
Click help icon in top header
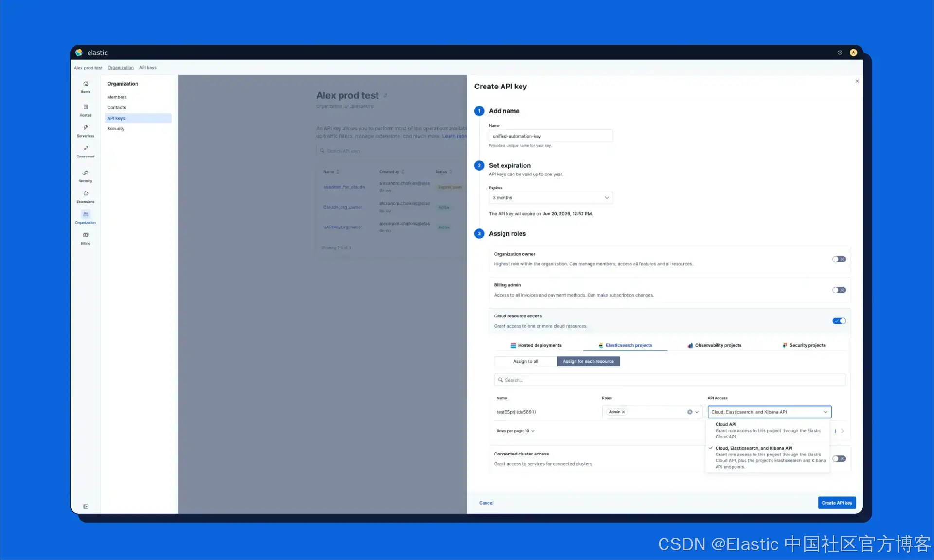(x=840, y=52)
